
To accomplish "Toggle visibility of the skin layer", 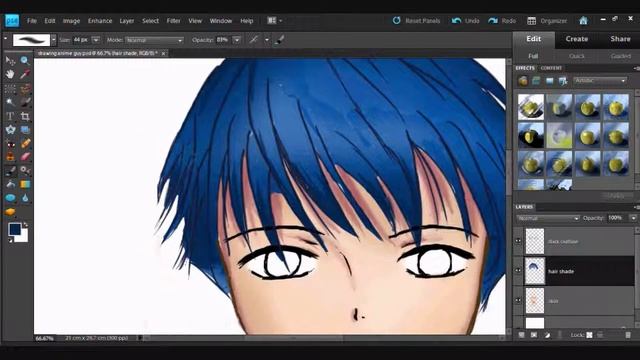I will [518, 300].
